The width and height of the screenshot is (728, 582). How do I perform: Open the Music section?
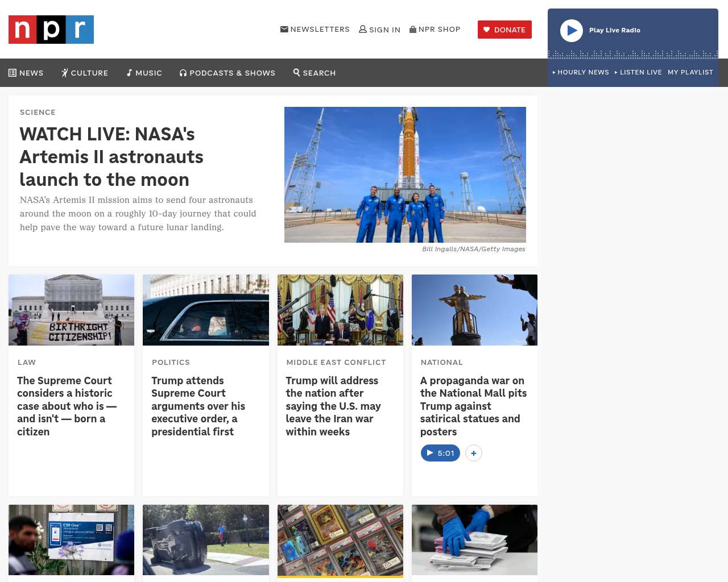click(x=144, y=73)
